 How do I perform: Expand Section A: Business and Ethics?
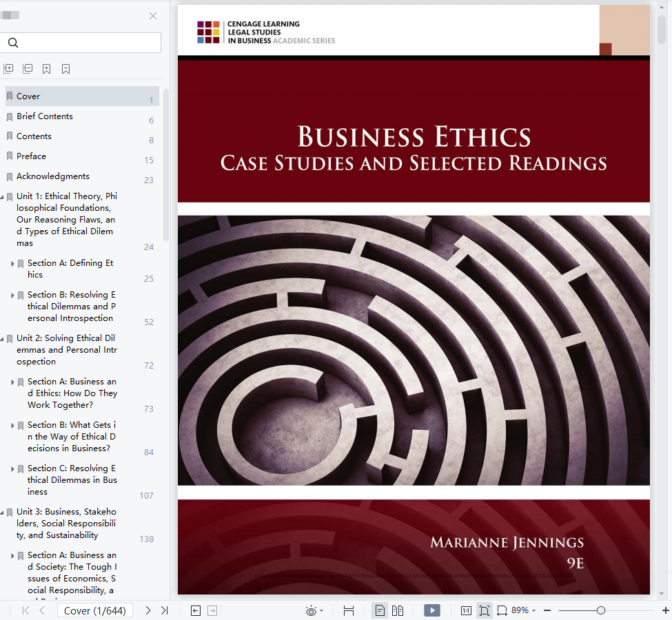(x=12, y=382)
